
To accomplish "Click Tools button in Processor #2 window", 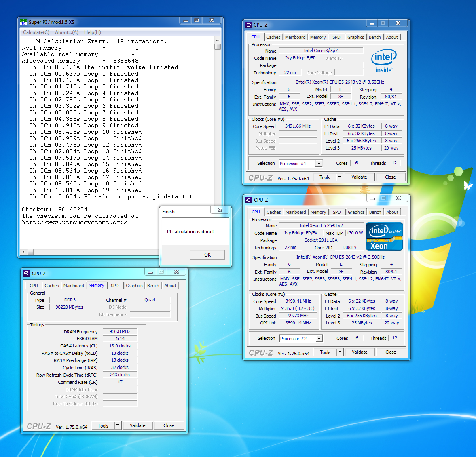I will [x=325, y=352].
